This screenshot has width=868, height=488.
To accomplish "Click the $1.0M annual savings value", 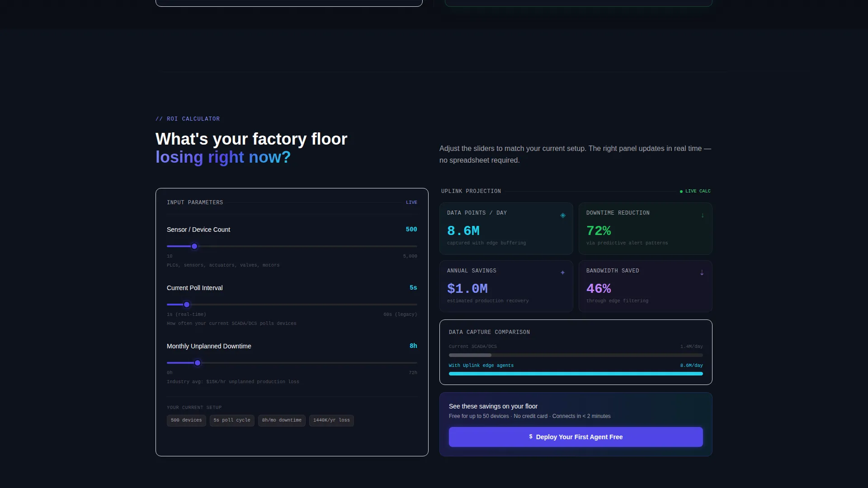I will (x=467, y=289).
